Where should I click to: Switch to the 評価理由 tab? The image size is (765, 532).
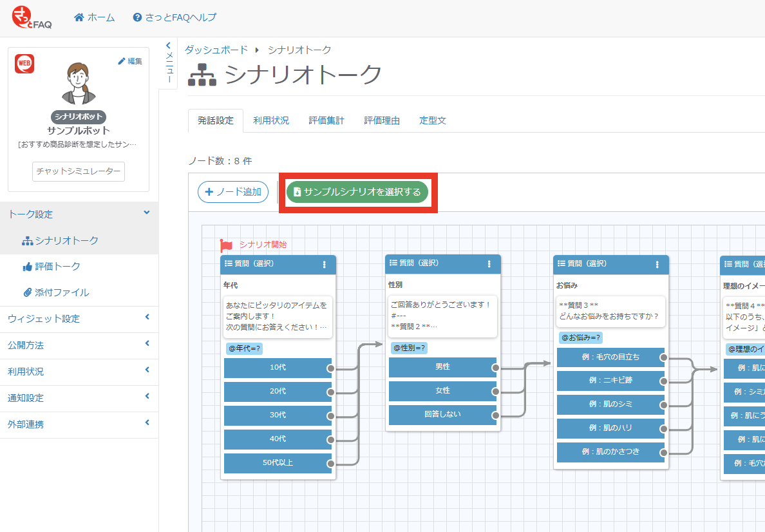(382, 120)
